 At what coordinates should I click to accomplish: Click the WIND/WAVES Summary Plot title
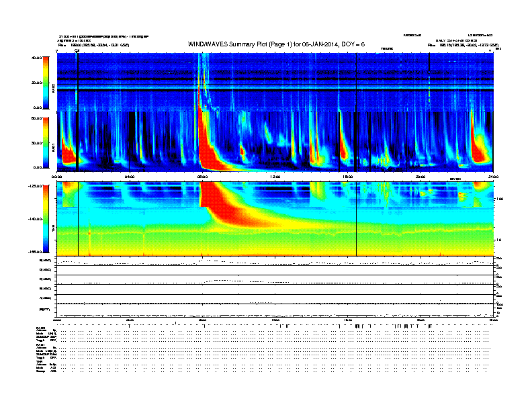click(x=276, y=44)
